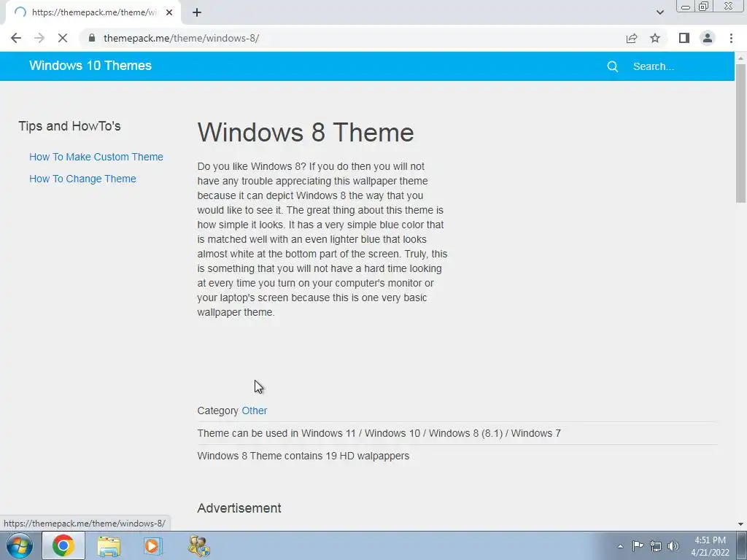Viewport: 747px width, 560px height.
Task: Click the network tray icon
Action: [x=656, y=546]
